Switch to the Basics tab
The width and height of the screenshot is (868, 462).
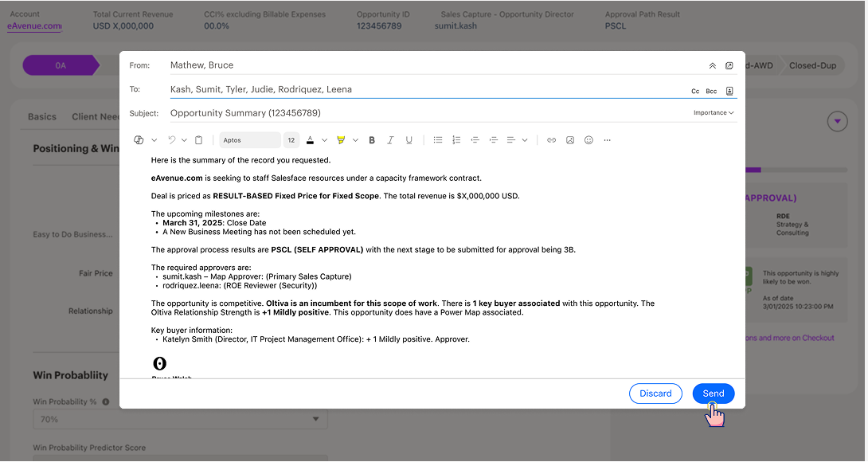pyautogui.click(x=42, y=116)
